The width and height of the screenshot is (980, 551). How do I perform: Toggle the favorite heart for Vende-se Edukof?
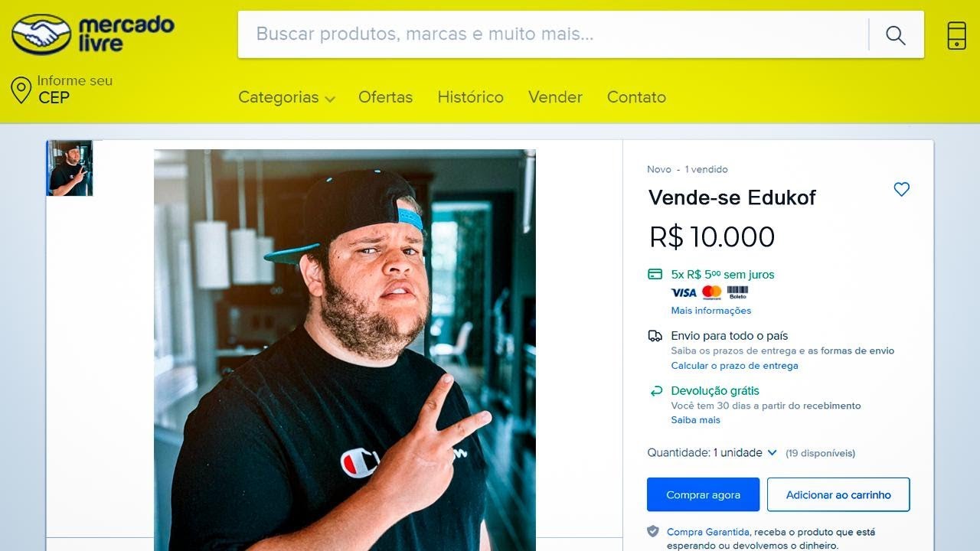point(902,189)
